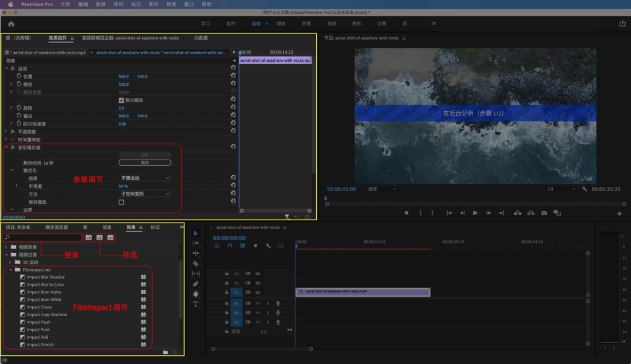Collapse the 运动 effect group
The image size is (631, 364).
pyautogui.click(x=6, y=68)
